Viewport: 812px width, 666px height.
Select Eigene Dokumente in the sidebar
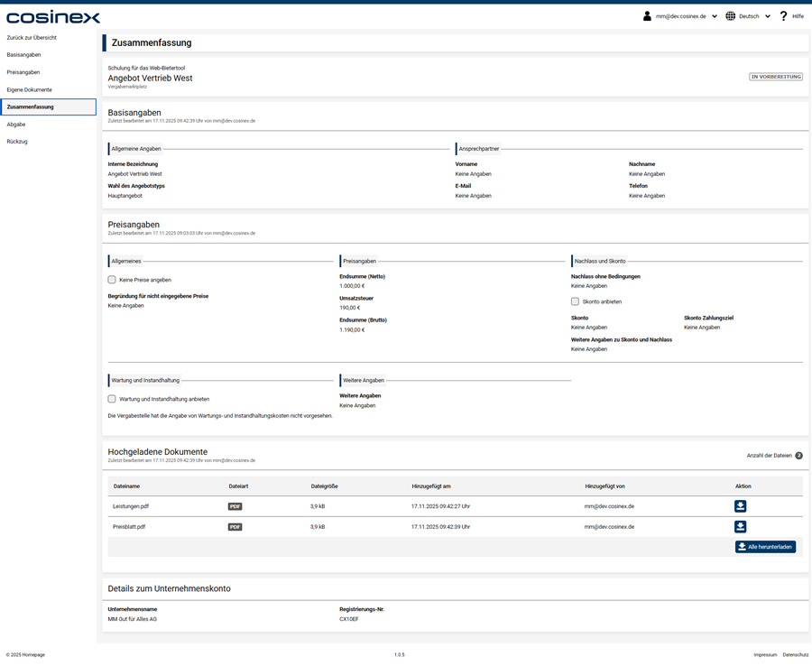pyautogui.click(x=29, y=89)
